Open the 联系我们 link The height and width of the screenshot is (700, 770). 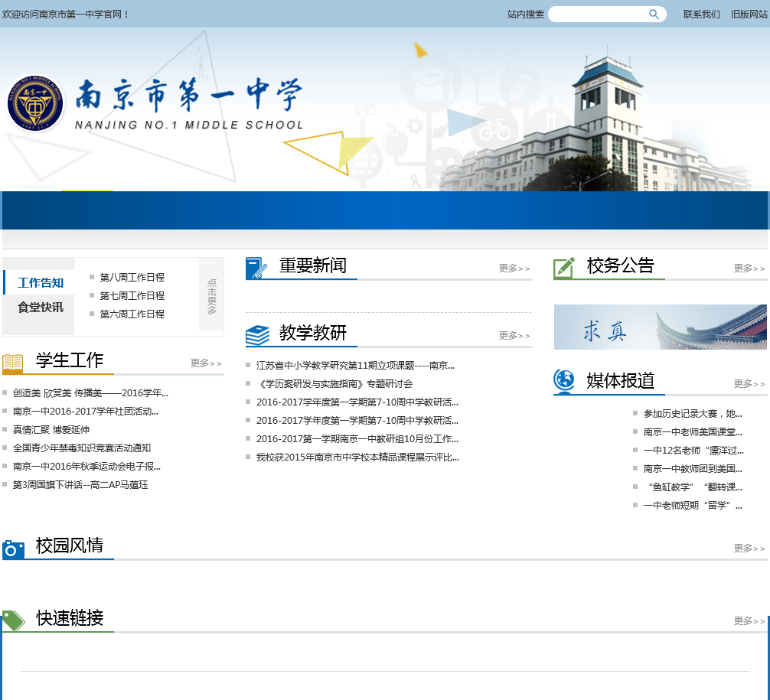point(701,15)
